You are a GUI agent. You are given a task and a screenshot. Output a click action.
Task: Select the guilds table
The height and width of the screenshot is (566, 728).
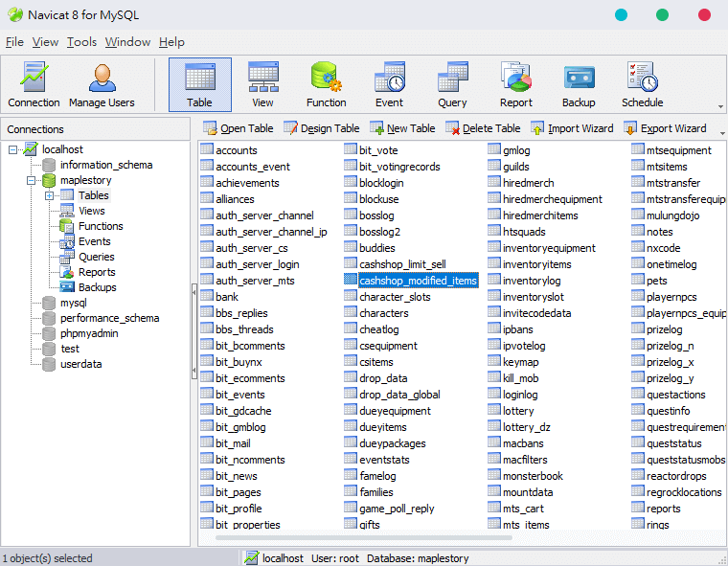point(515,167)
